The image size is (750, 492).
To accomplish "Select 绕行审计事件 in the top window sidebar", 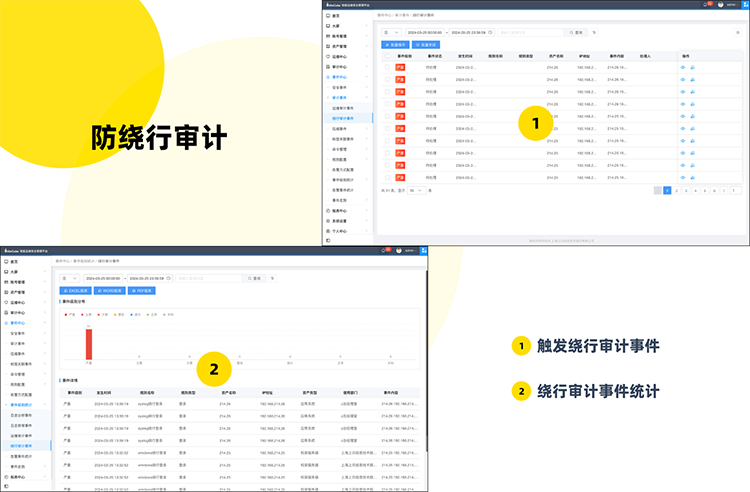I will coord(345,118).
